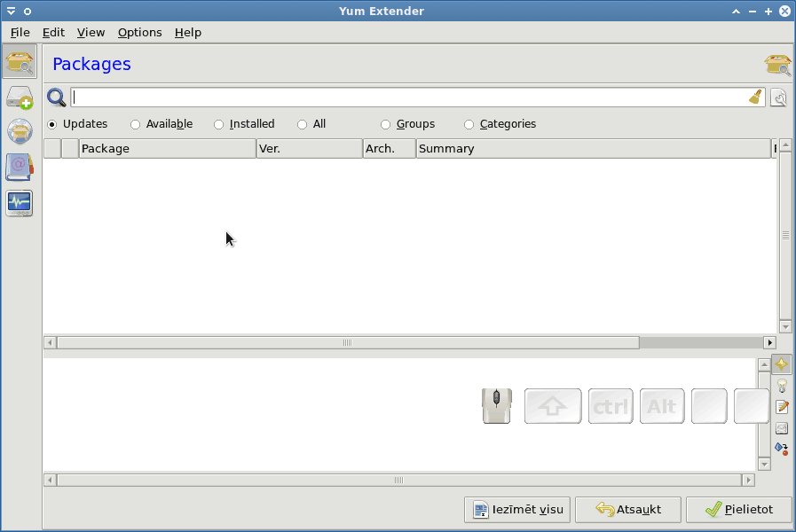Viewport: 796px width, 532px height.
Task: Open the Output view monitor icon
Action: tap(20, 203)
